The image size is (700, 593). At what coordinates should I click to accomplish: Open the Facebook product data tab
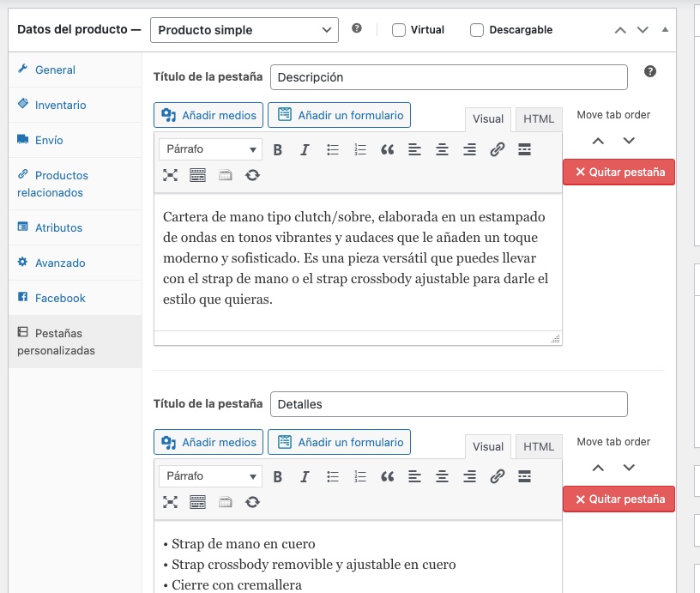pyautogui.click(x=75, y=299)
